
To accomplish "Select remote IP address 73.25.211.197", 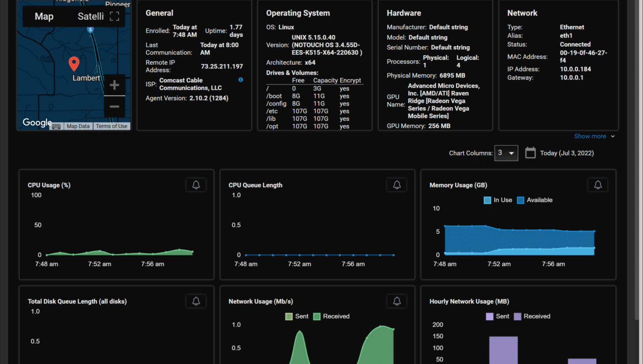I will 222,66.
